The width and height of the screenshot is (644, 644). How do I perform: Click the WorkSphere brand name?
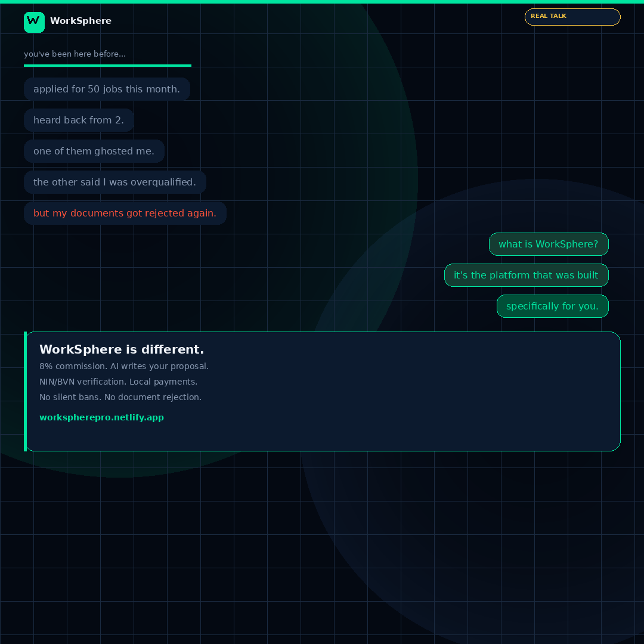(80, 21)
